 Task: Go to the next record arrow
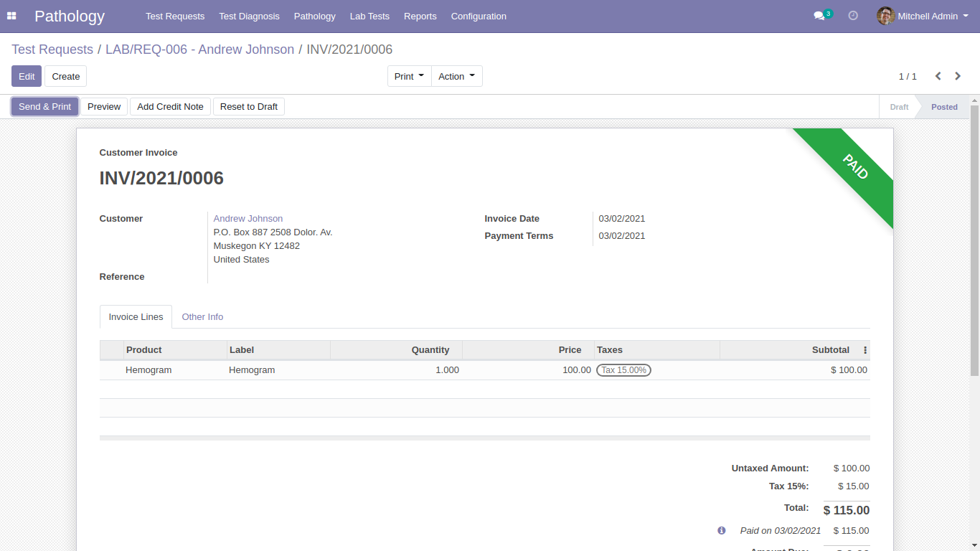(958, 76)
